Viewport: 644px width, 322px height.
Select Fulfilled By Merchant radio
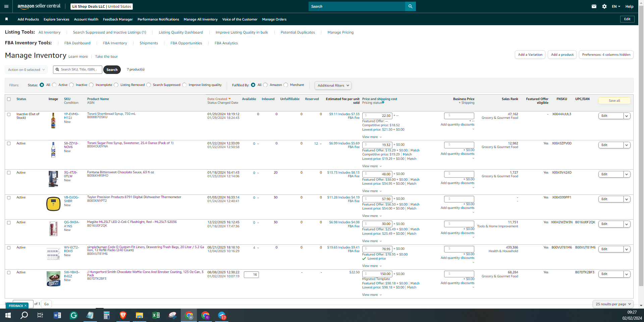pyautogui.click(x=286, y=85)
